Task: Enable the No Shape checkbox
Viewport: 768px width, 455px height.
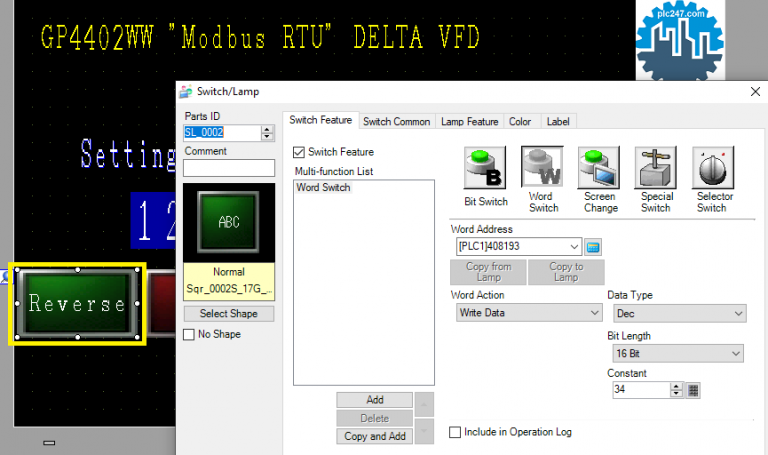Action: (x=189, y=335)
